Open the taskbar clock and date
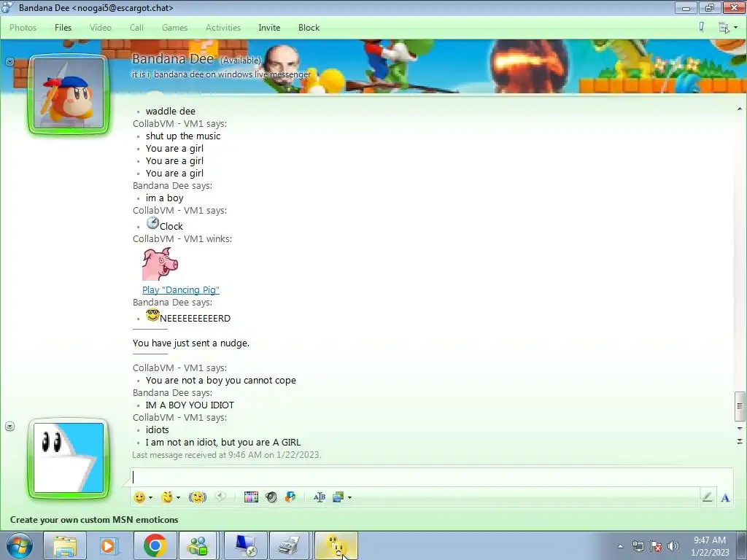 710,546
